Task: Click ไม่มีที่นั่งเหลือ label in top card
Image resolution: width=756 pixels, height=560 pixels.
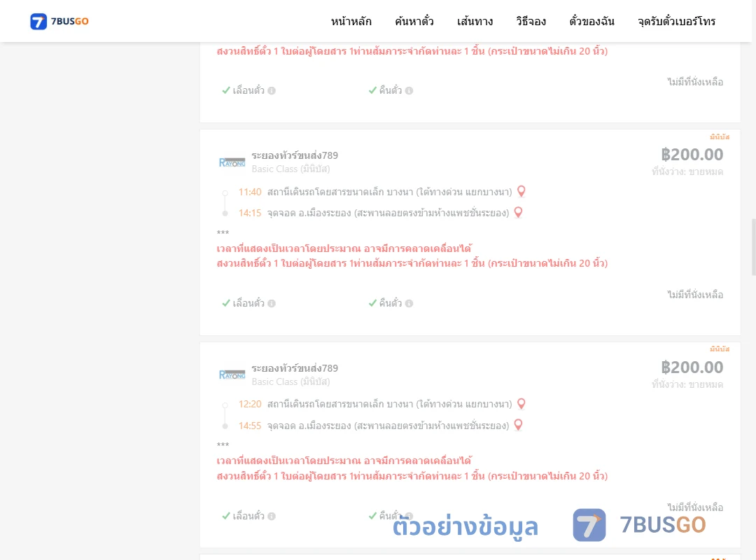Action: 695,82
